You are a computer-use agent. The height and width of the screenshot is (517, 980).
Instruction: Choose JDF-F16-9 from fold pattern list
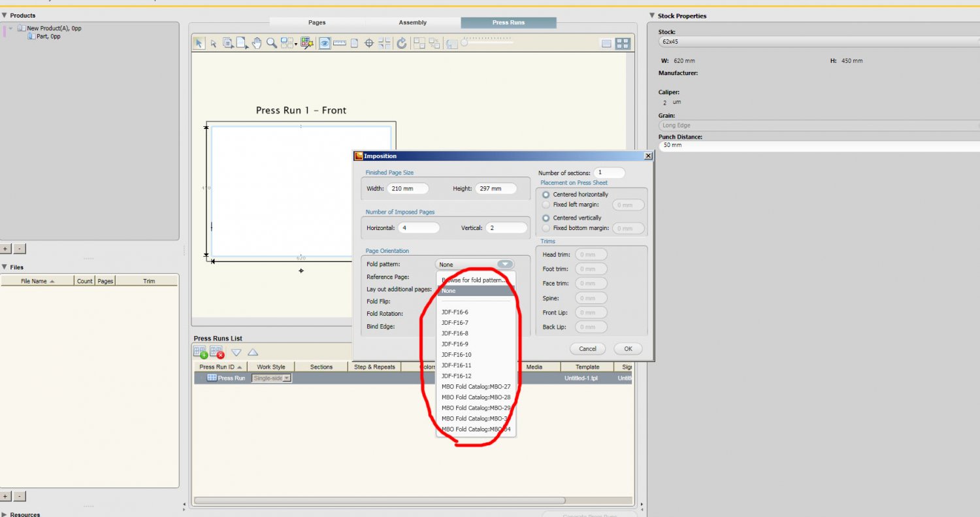pyautogui.click(x=455, y=344)
